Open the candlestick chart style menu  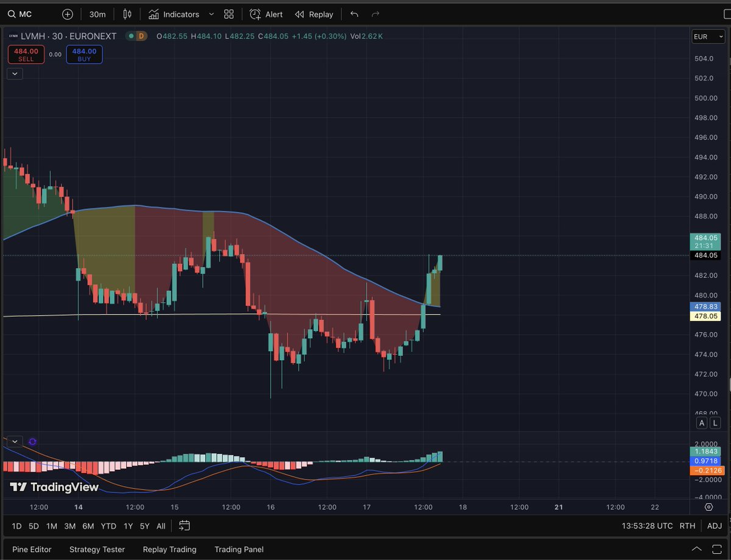tap(127, 14)
